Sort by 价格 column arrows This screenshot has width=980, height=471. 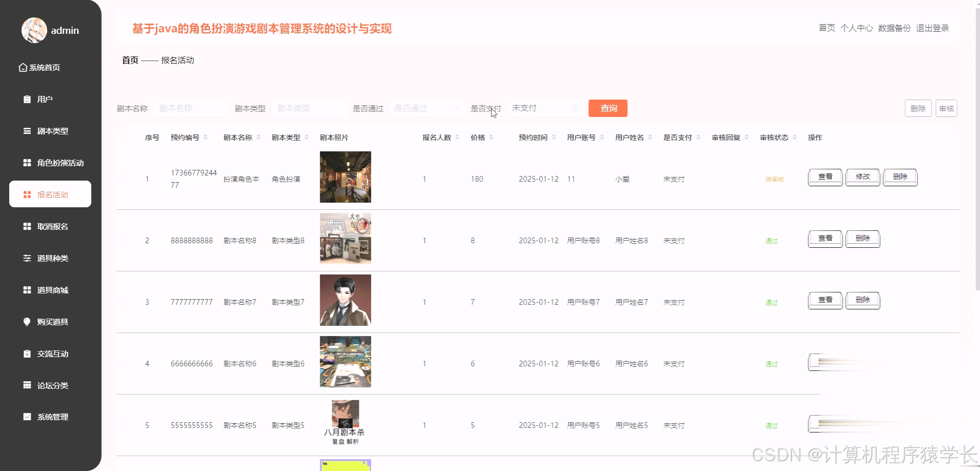click(491, 138)
